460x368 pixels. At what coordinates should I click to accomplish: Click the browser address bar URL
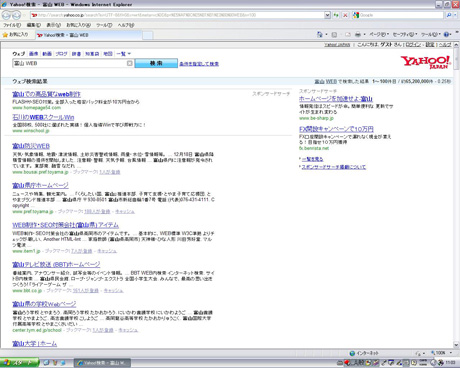pyautogui.click(x=177, y=15)
